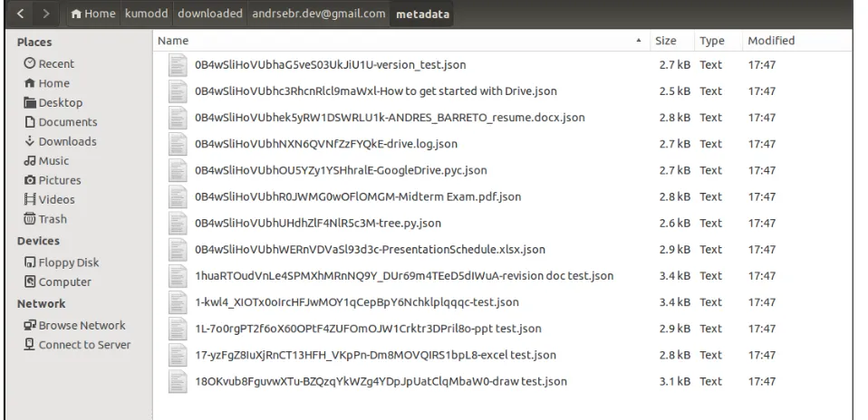868x420 pixels.
Task: Click the Videos film icon in sidebar
Action: pos(30,199)
